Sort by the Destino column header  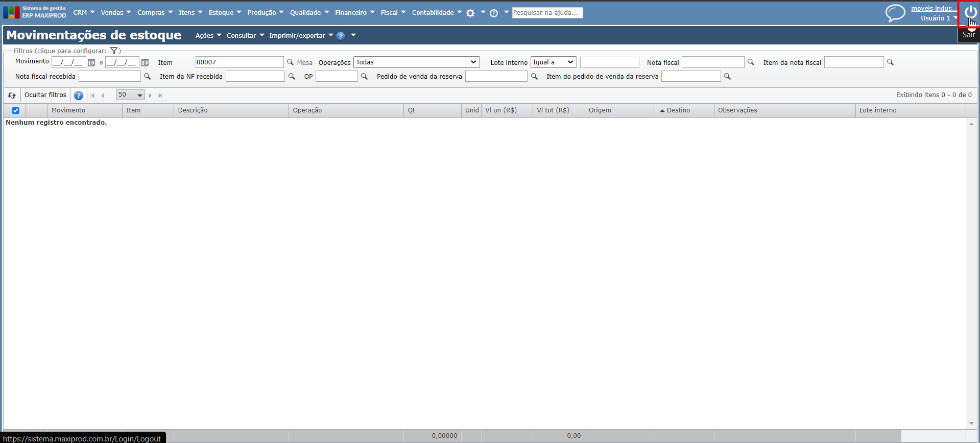[x=684, y=110]
